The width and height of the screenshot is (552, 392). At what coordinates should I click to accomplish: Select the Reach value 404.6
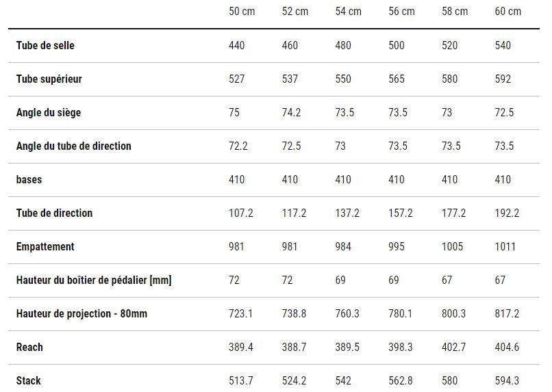[x=507, y=347]
